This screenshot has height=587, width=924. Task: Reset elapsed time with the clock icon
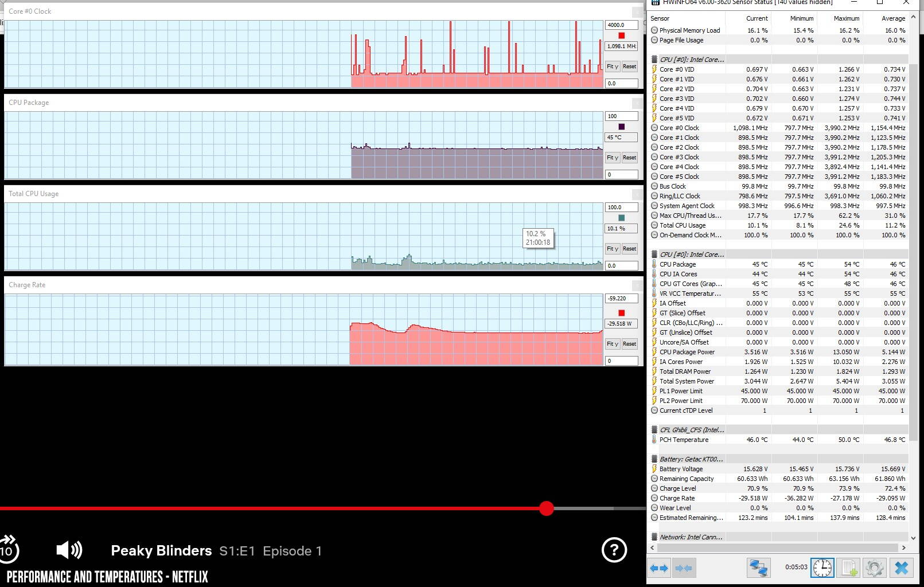coord(822,568)
